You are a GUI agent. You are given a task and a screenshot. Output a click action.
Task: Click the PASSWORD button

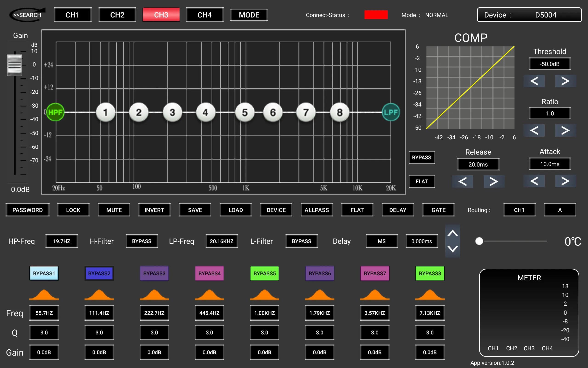tap(28, 210)
